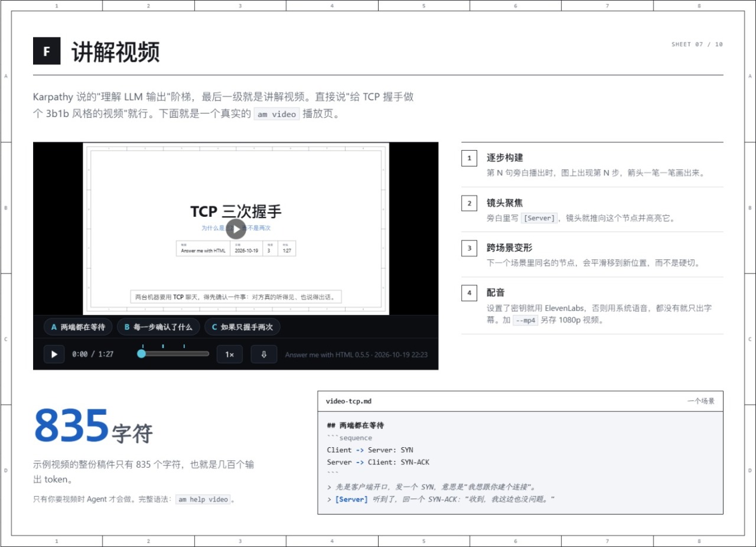Jump to chapter B 每一步确认了什么

pos(158,327)
